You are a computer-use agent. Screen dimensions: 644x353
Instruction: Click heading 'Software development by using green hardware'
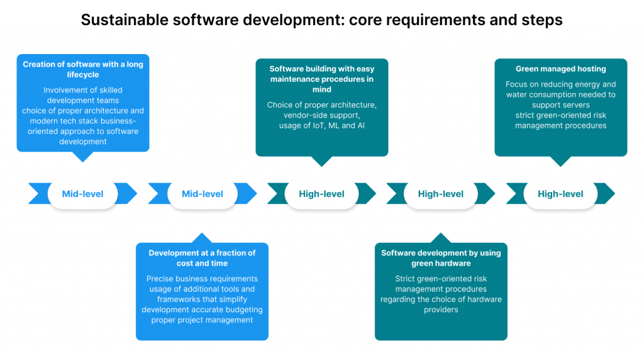coord(441,258)
